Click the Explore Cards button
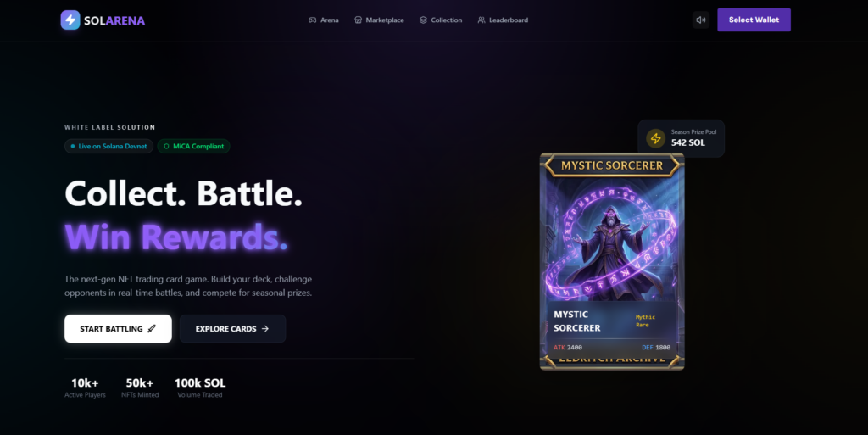 pos(232,329)
